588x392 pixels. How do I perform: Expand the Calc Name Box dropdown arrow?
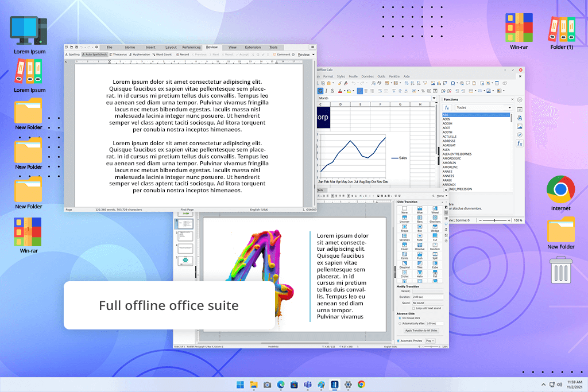[434, 98]
